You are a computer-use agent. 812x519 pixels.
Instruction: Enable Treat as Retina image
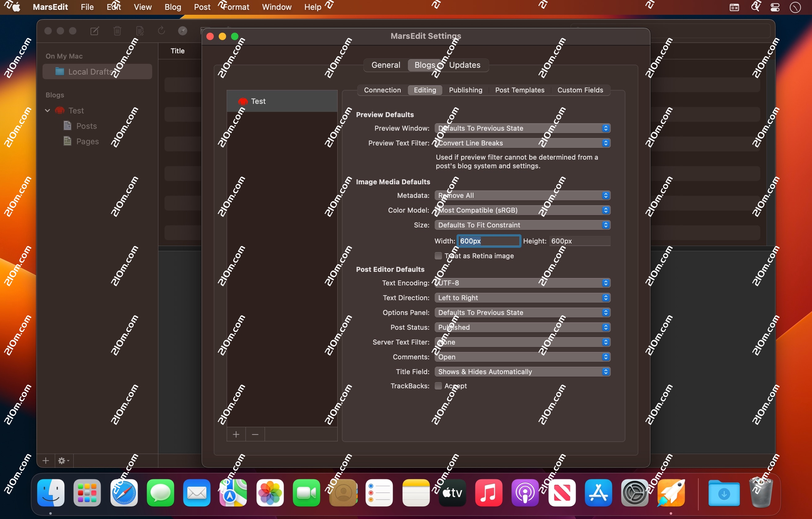(x=438, y=256)
